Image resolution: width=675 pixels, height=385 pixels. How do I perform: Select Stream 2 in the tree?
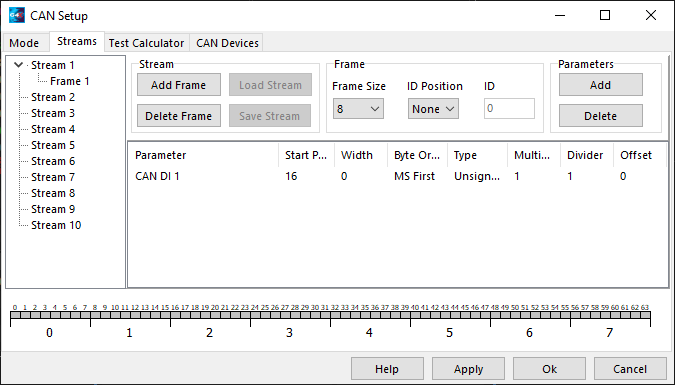click(53, 97)
